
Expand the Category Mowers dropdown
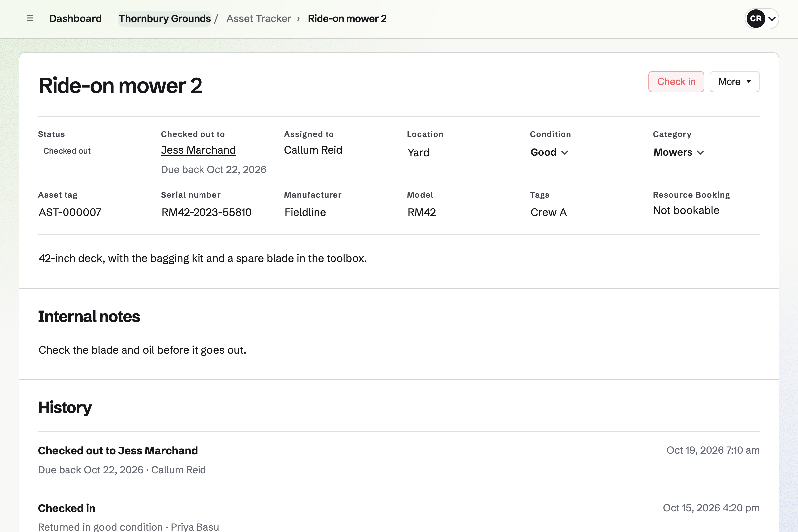(679, 152)
